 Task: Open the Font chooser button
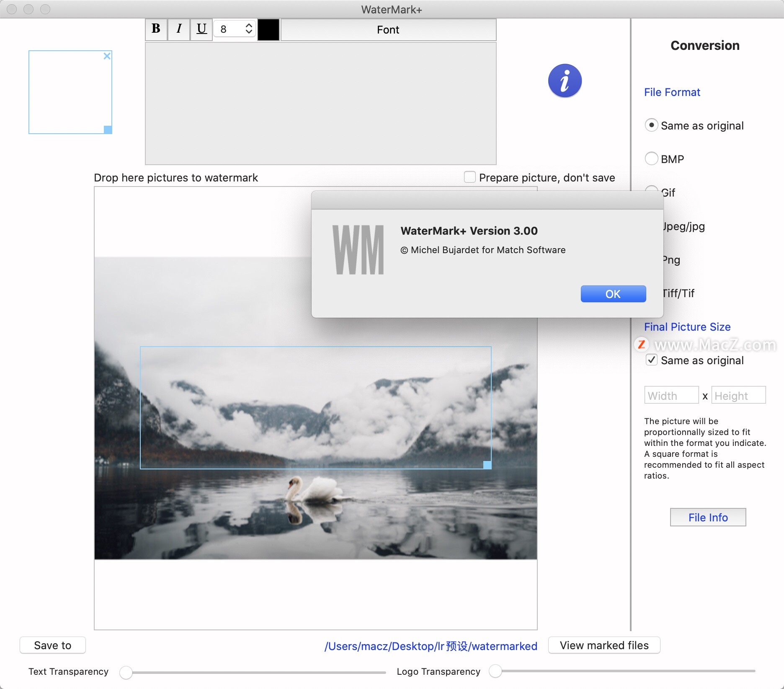pos(388,30)
